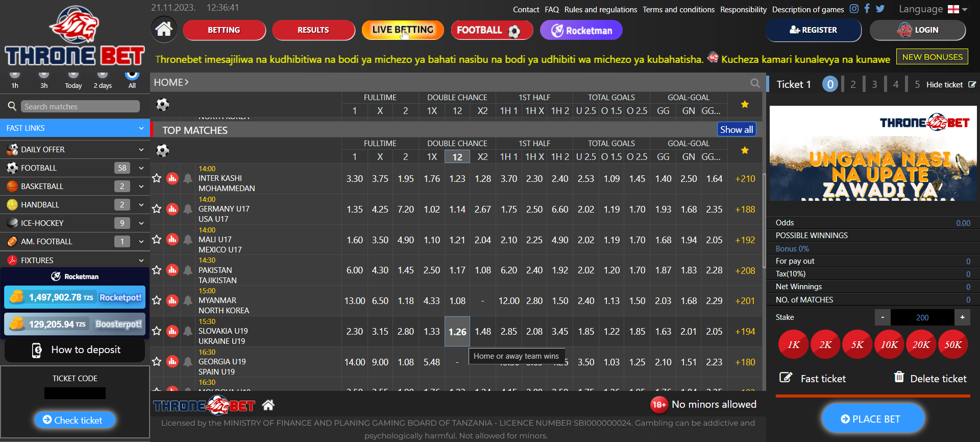Image resolution: width=980 pixels, height=442 pixels.
Task: Click the edit icon next to Hide ticket
Action: (972, 85)
